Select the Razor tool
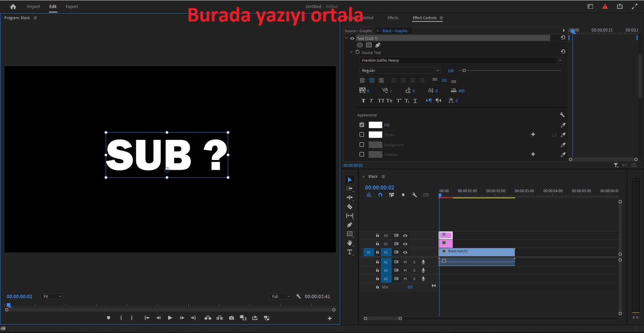This screenshot has height=333, width=644. (x=350, y=207)
